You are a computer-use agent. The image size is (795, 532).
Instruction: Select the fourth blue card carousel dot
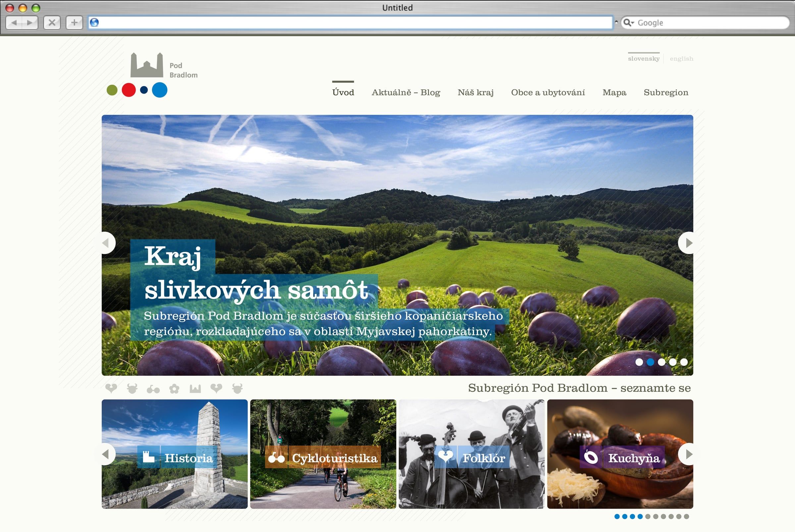point(640,516)
